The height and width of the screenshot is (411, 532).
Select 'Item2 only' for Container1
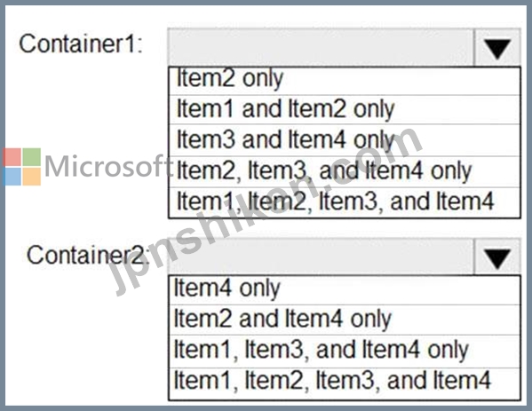pyautogui.click(x=345, y=81)
